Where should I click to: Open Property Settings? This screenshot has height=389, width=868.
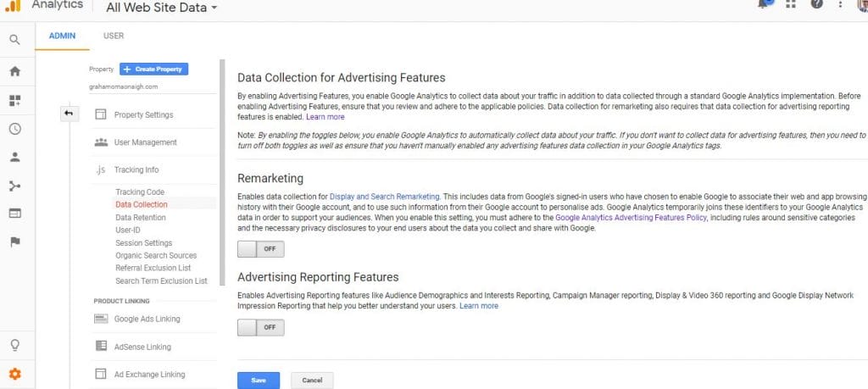coord(144,115)
